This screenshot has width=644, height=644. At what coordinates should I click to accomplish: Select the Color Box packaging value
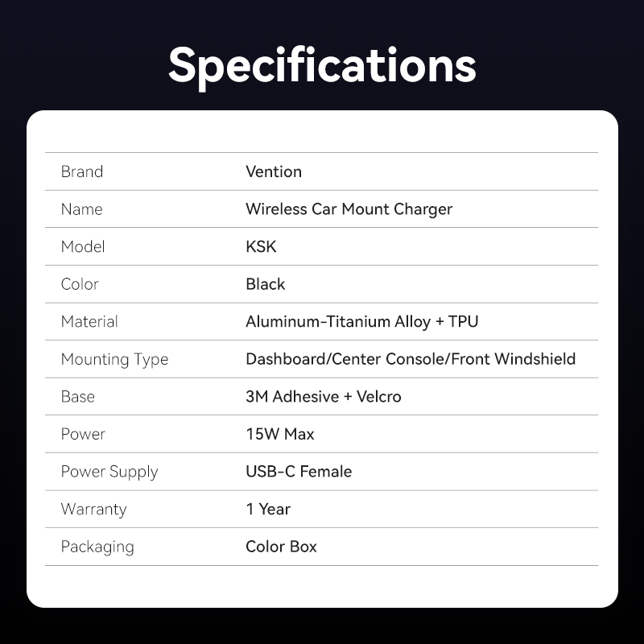(x=281, y=547)
